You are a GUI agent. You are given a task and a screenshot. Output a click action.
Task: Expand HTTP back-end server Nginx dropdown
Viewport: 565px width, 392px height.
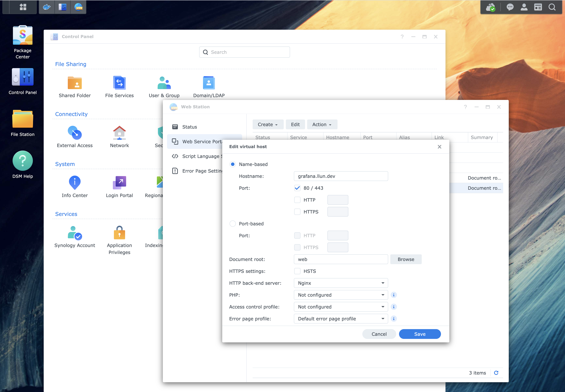pos(341,283)
